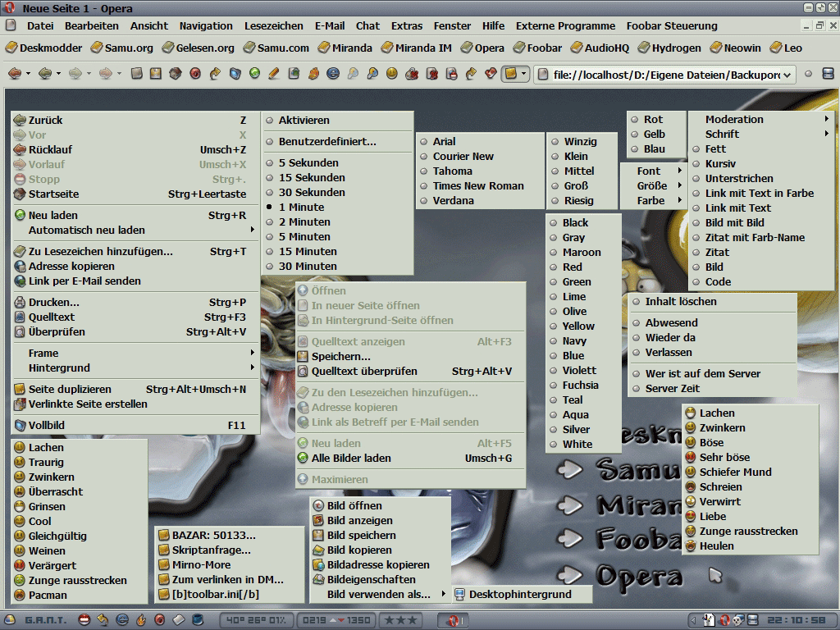840x630 pixels.
Task: Click the Drucken printer icon in menu
Action: pos(20,302)
